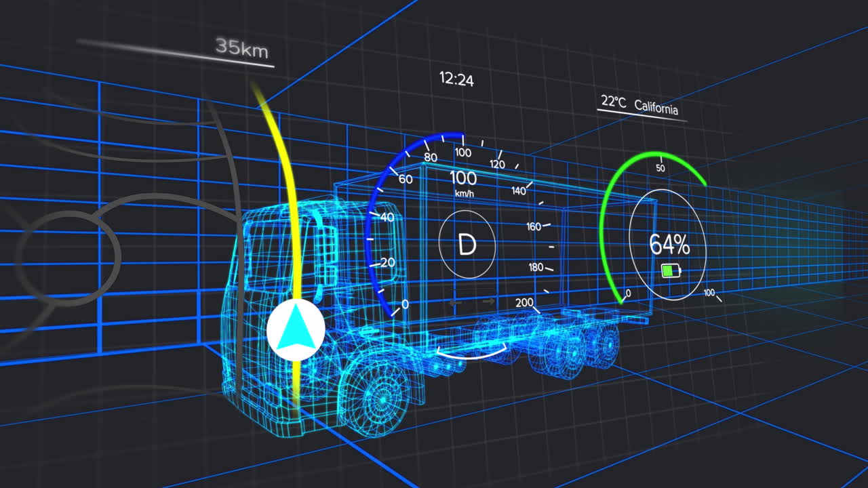Click the green battery icon
Screen dimensions: 868x488
pos(671,272)
